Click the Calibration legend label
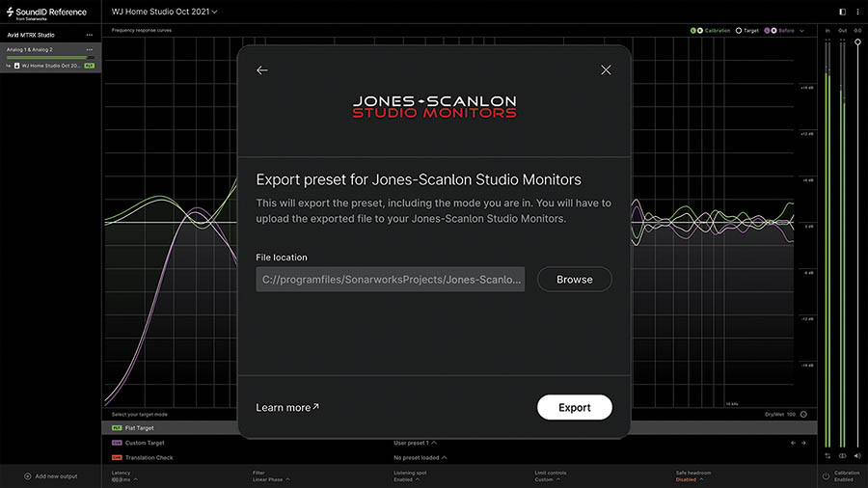This screenshot has height=488, width=868. pyautogui.click(x=718, y=31)
